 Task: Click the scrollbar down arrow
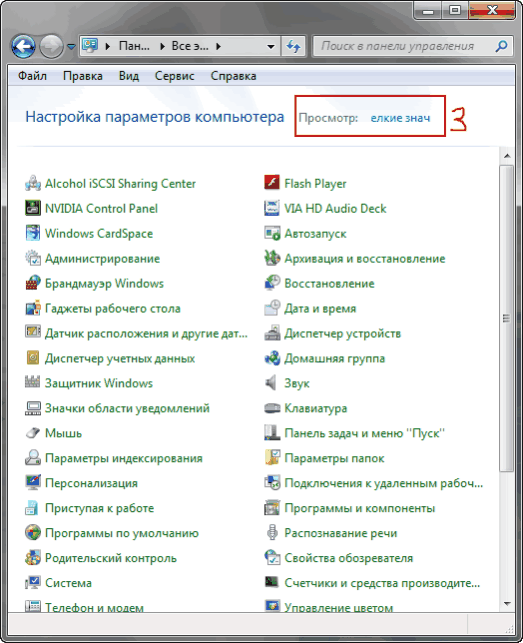[x=507, y=603]
